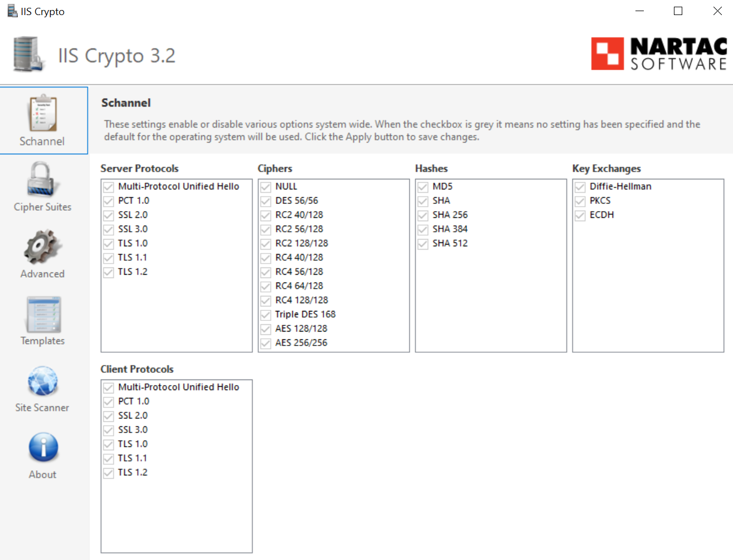Select the Advanced label in sidebar

43,274
